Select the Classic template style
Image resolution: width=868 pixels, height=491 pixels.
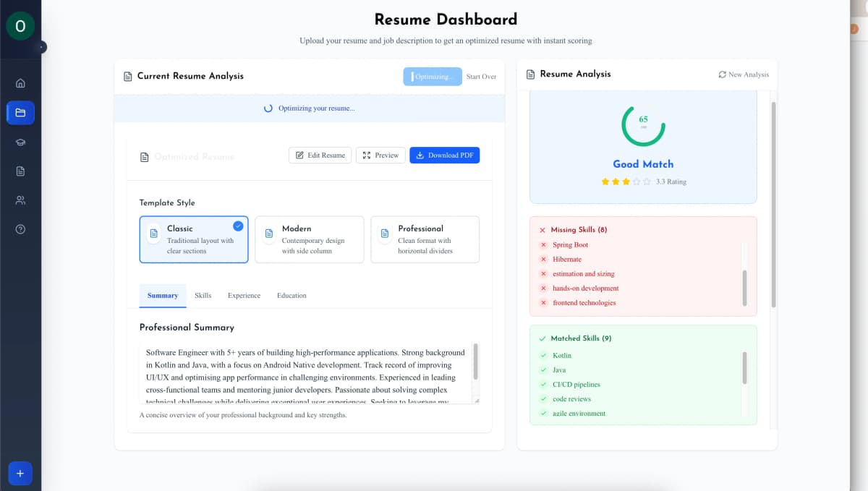click(193, 239)
